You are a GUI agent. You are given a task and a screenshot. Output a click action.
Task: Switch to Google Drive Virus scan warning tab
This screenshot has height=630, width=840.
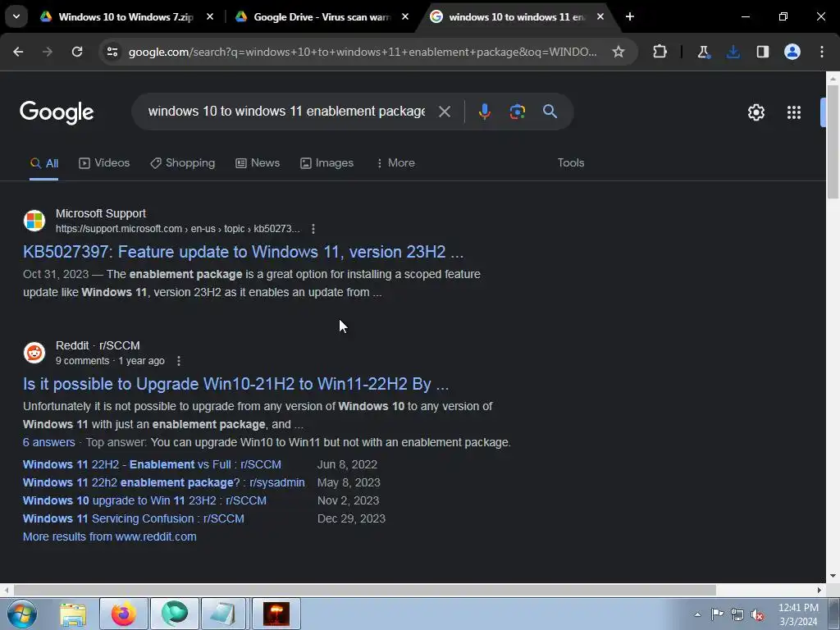click(x=322, y=16)
